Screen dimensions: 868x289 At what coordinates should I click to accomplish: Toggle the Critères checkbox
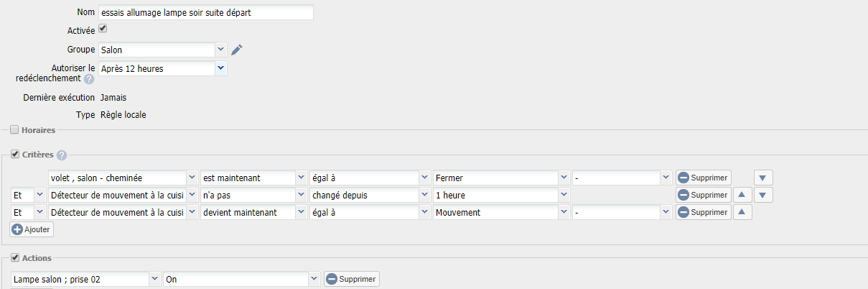(14, 155)
